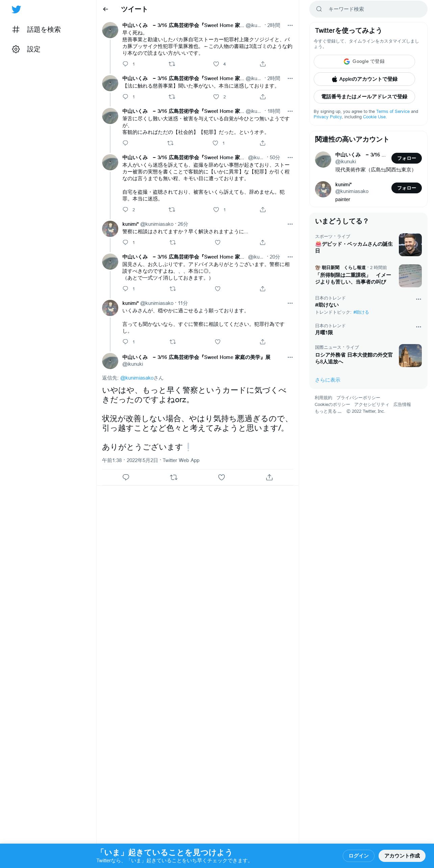This screenshot has width=434, height=868.
Task: Share the tweet posted 50分 ago
Action: point(263,210)
